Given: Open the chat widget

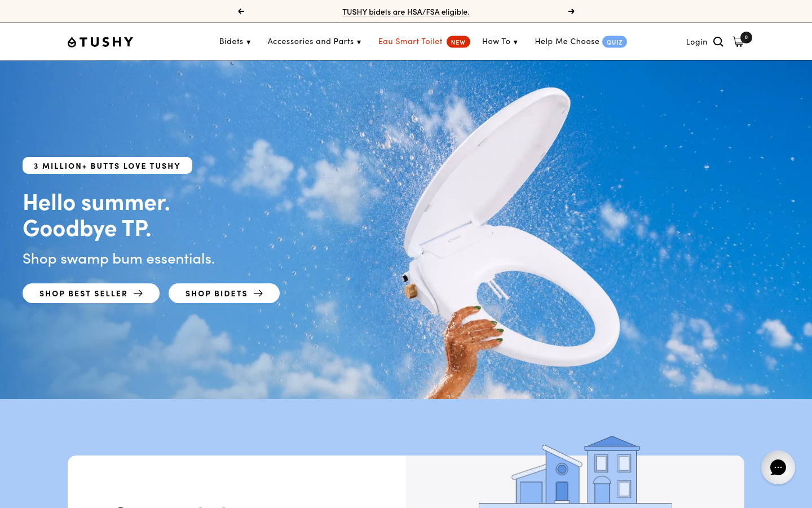Looking at the screenshot, I should pos(778,467).
